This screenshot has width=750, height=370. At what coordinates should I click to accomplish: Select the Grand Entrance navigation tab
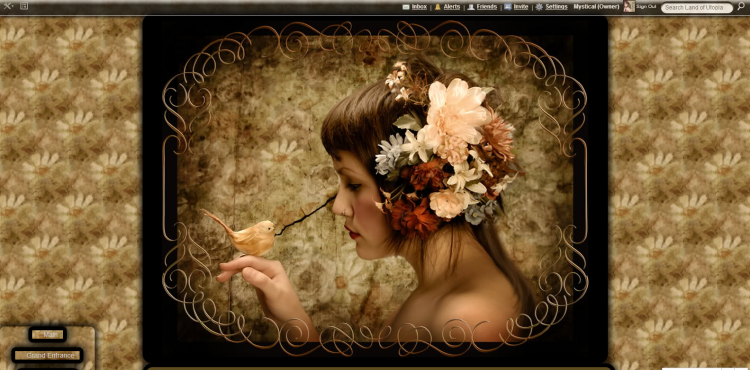pyautogui.click(x=47, y=355)
